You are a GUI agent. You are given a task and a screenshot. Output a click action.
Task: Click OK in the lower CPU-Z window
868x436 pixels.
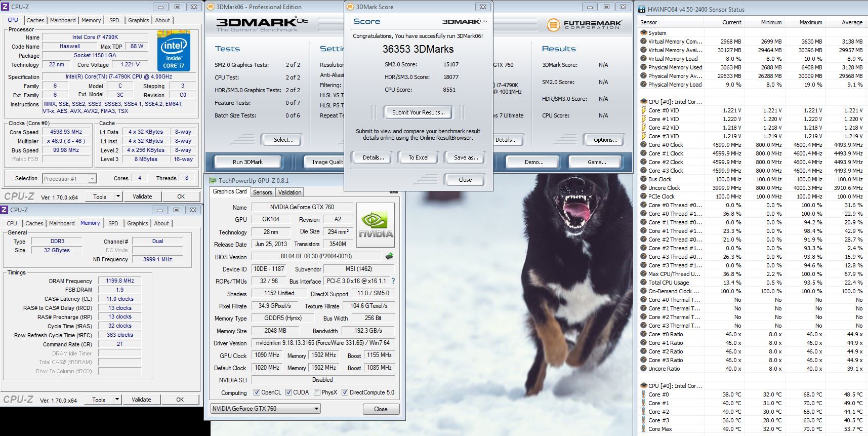[180, 400]
